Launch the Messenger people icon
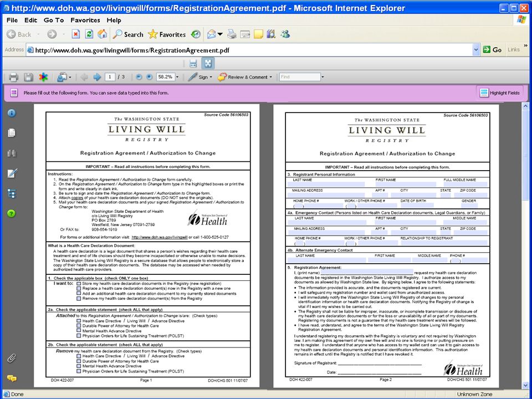The width and height of the screenshot is (532, 399). [285, 34]
